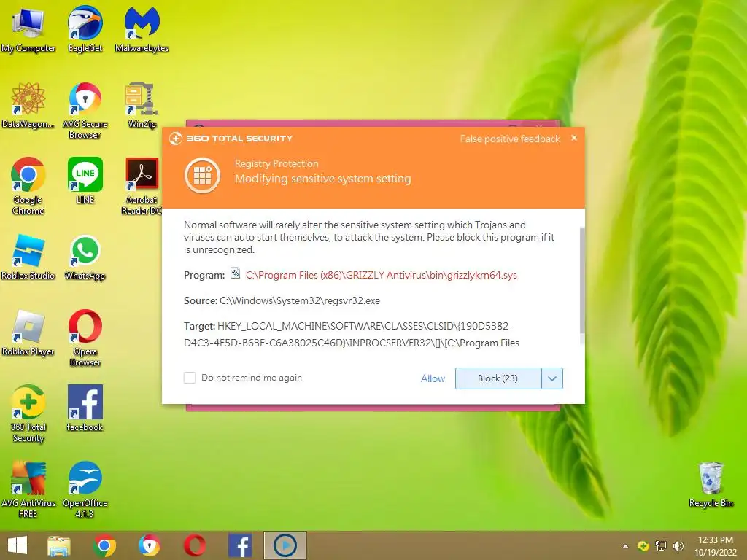Screen dimensions: 747x560
Task: Open 360 Total Security desktop shortcut
Action: [x=28, y=414]
